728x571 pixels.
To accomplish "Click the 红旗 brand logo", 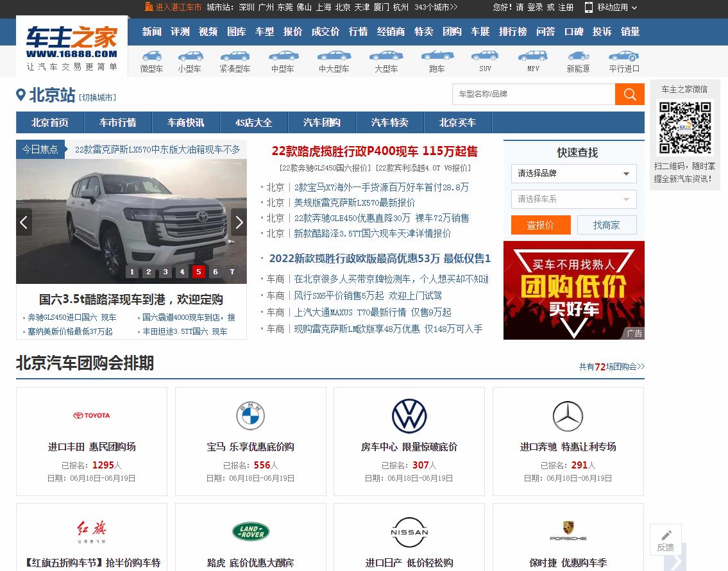I will pyautogui.click(x=92, y=531).
